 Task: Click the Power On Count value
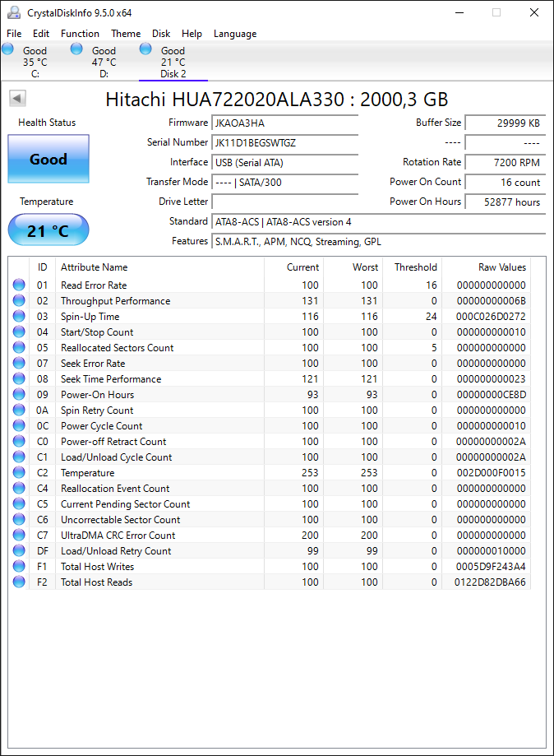[x=506, y=183]
